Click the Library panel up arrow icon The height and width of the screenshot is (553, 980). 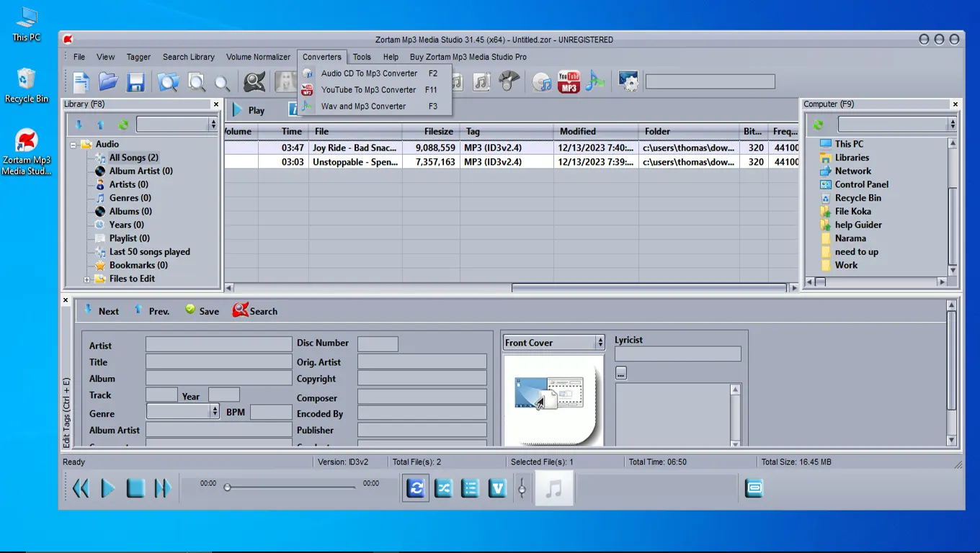pos(101,125)
